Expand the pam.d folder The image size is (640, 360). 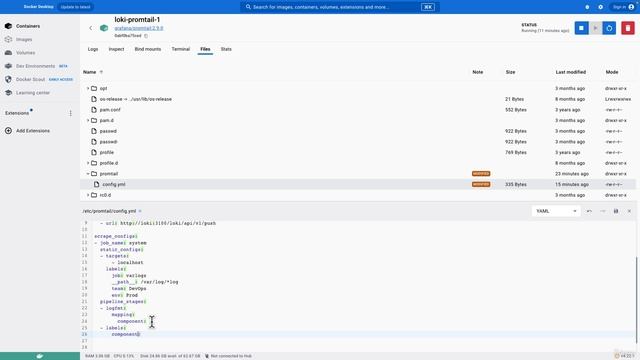pos(88,120)
